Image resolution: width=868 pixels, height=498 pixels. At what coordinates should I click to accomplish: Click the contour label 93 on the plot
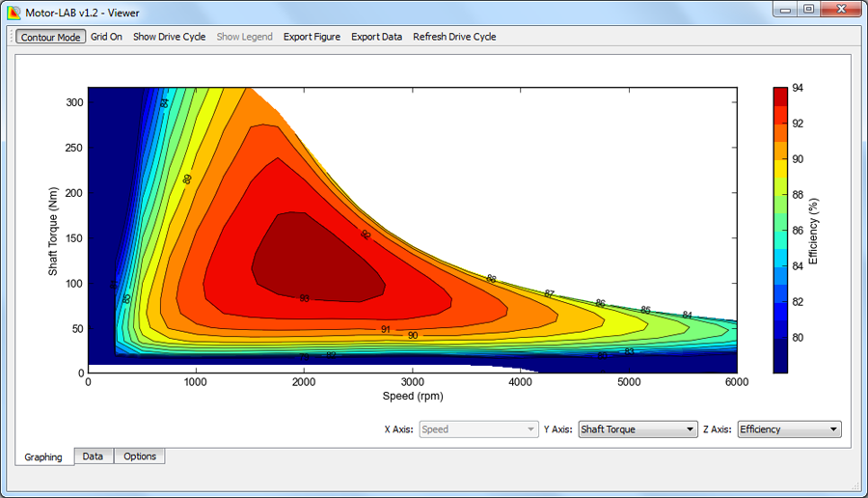pyautogui.click(x=305, y=298)
